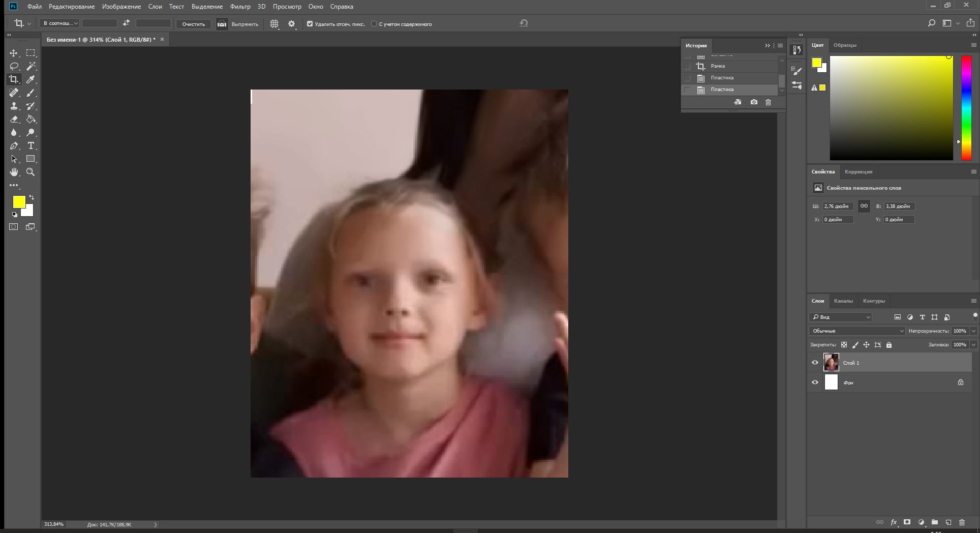The height and width of the screenshot is (533, 980).
Task: Open the Layers panel menu
Action: 974,301
